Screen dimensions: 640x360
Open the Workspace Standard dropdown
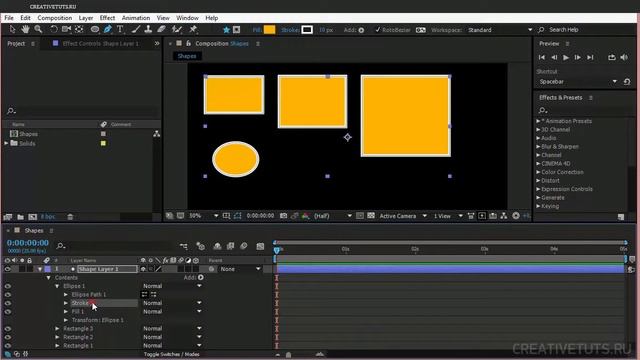(x=500, y=30)
